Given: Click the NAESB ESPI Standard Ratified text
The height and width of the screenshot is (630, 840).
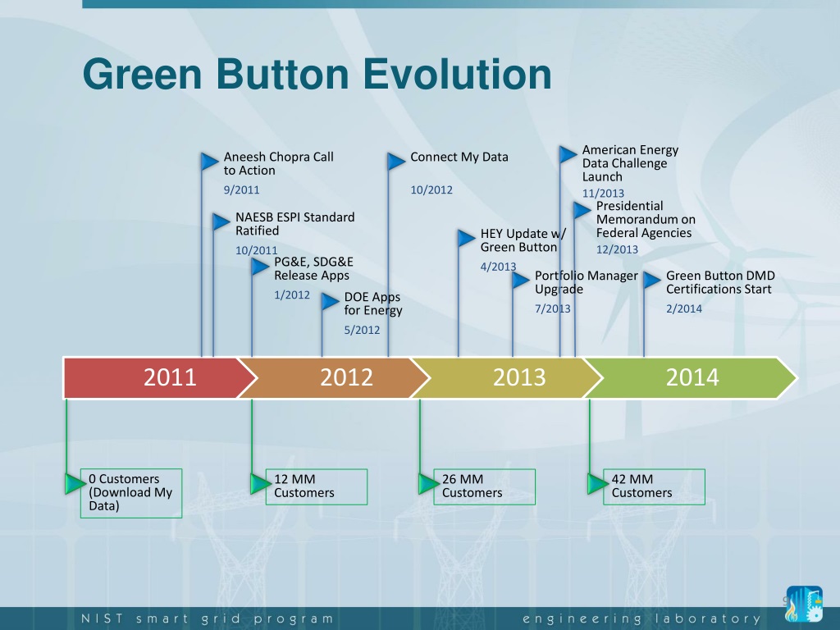Looking at the screenshot, I should pos(295,224).
